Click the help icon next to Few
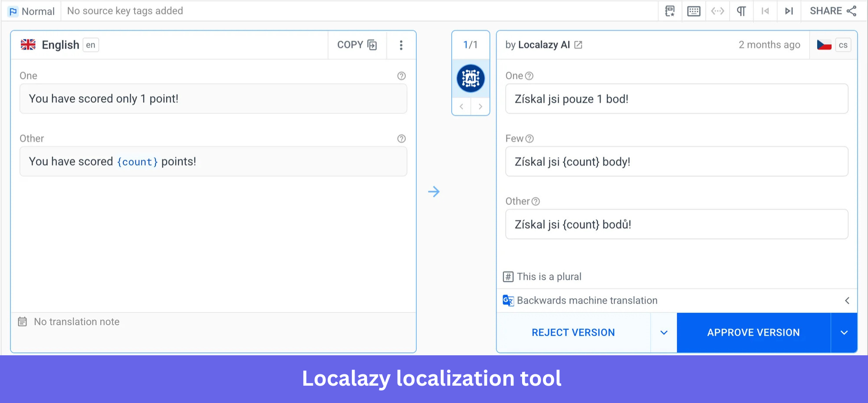The image size is (868, 403). pyautogui.click(x=529, y=138)
